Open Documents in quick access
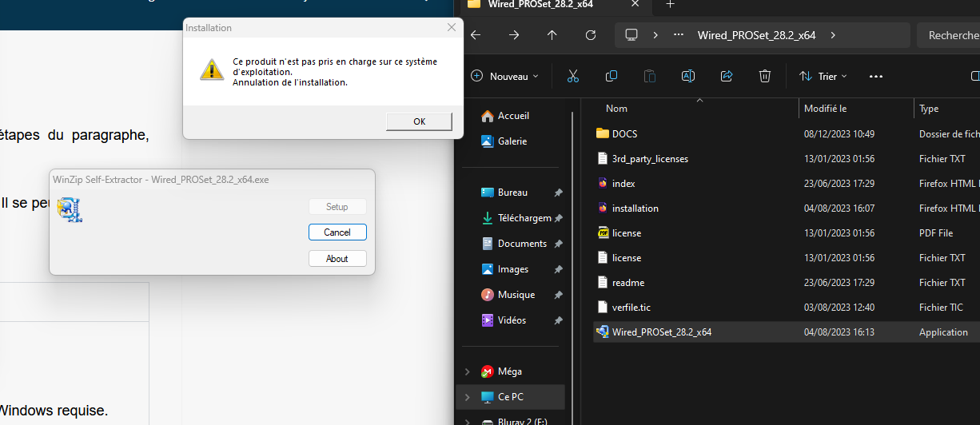The height and width of the screenshot is (425, 980). point(522,244)
